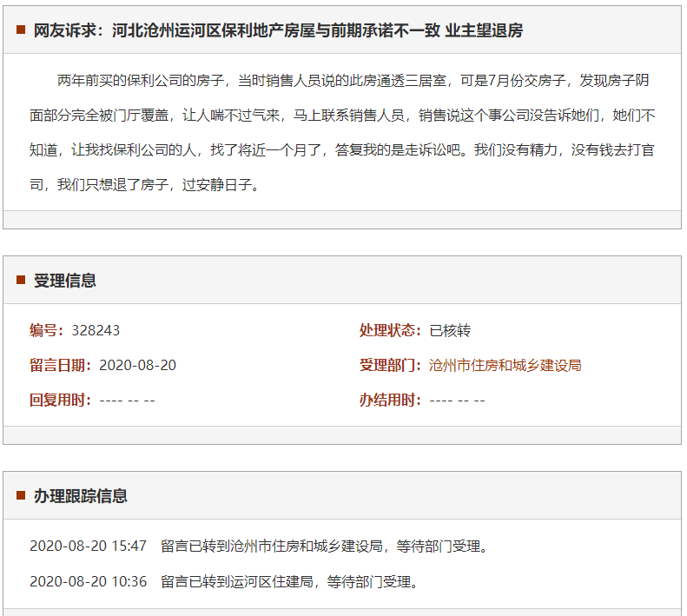Click the 受理部门 field label
Screen dimensions: 687x616
point(390,365)
